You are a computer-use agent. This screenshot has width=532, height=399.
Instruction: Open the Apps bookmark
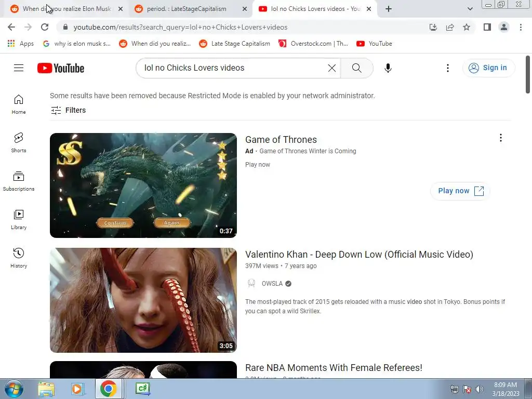tap(20, 44)
